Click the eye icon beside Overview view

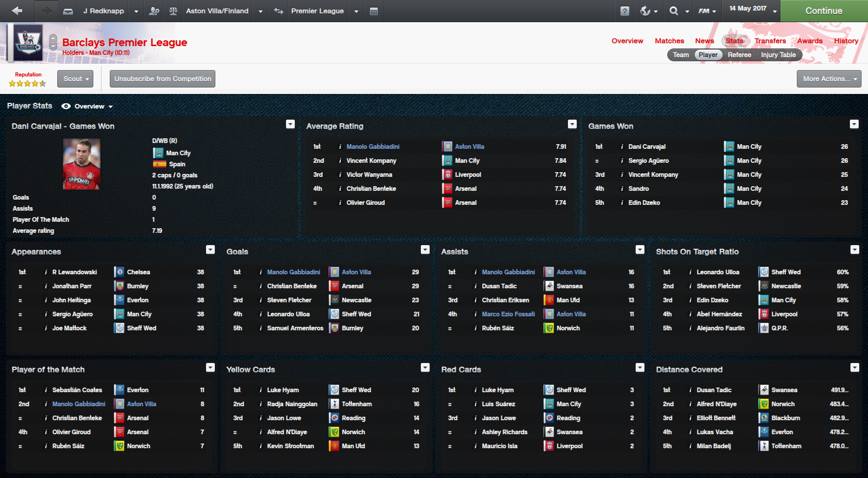[66, 106]
